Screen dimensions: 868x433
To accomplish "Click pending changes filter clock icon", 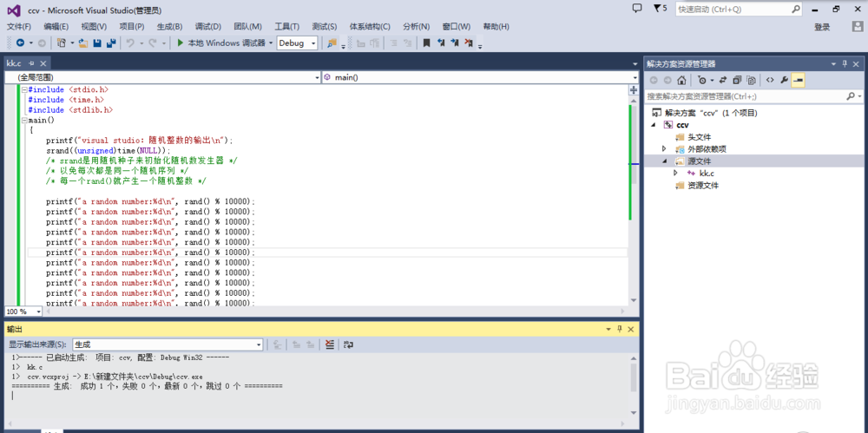I will click(x=702, y=81).
